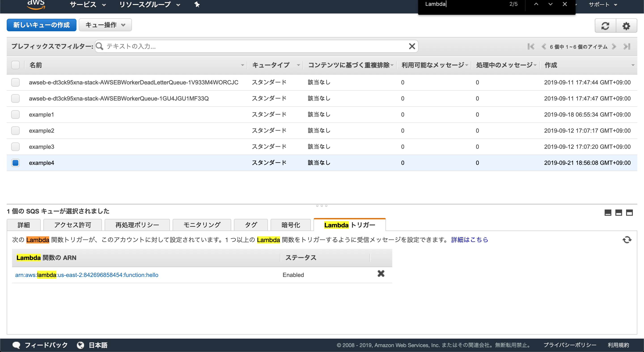Image resolution: width=644 pixels, height=352 pixels.
Task: Select the Lambda トリガー tab
Action: (350, 225)
